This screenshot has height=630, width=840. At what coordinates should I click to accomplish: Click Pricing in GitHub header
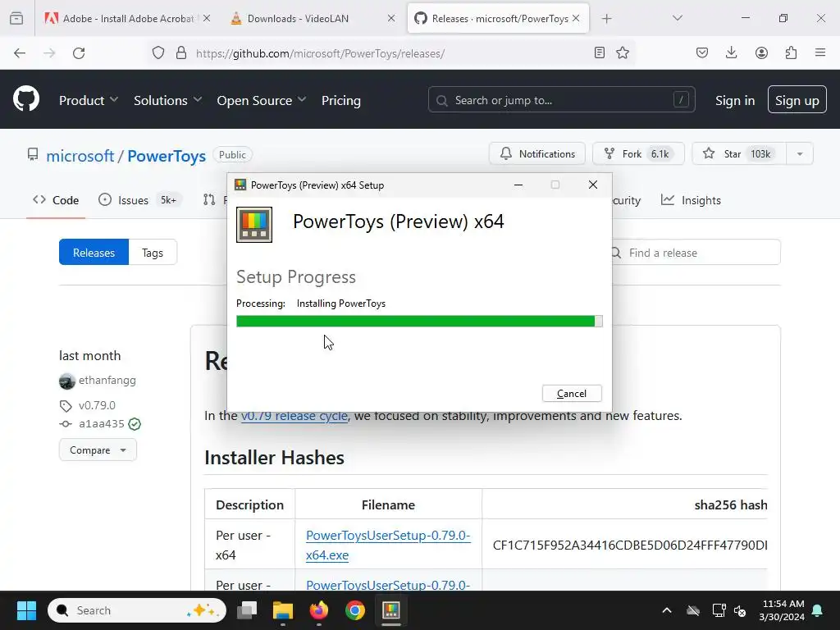point(341,100)
